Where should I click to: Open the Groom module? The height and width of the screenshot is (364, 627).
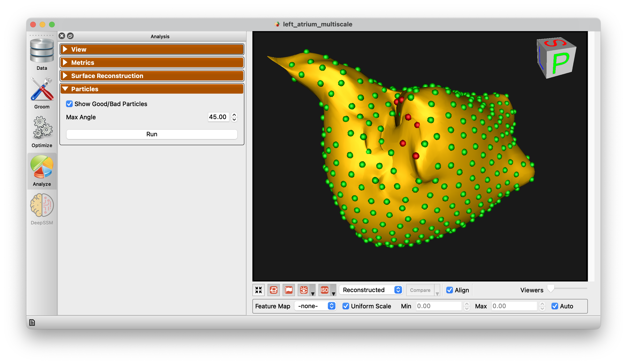point(42,93)
